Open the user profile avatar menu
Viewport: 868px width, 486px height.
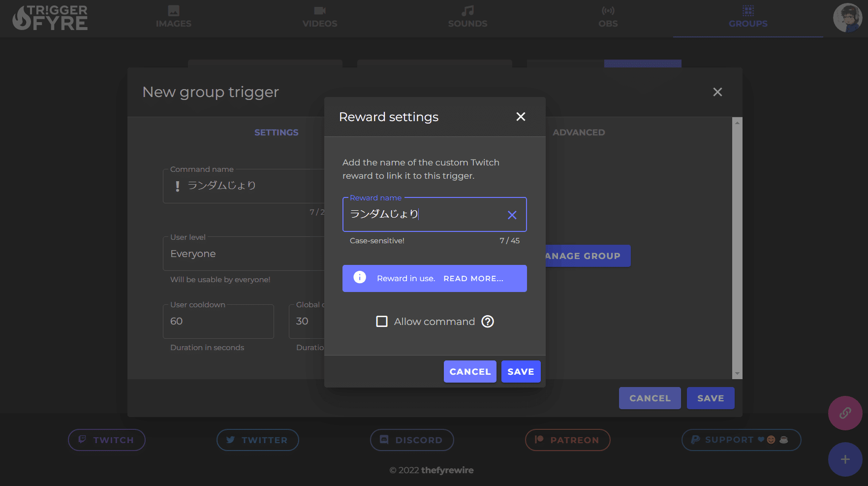click(x=847, y=18)
